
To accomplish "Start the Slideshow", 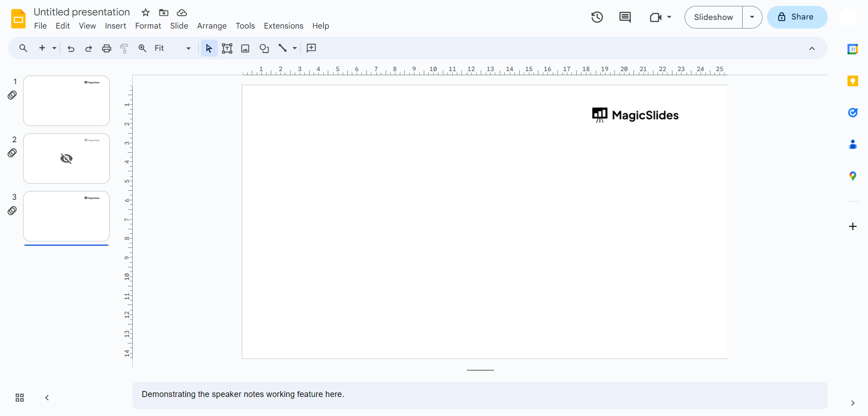I will [x=714, y=17].
